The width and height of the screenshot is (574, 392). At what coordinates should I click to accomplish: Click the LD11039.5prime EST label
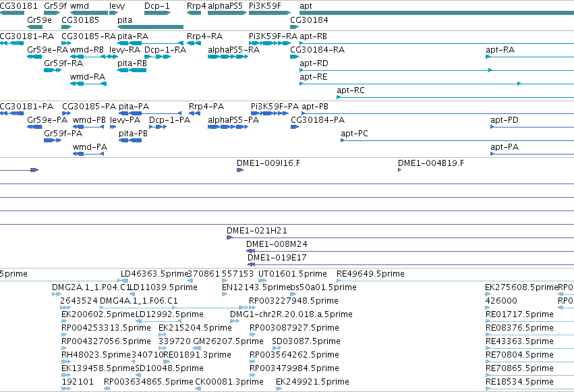[164, 287]
